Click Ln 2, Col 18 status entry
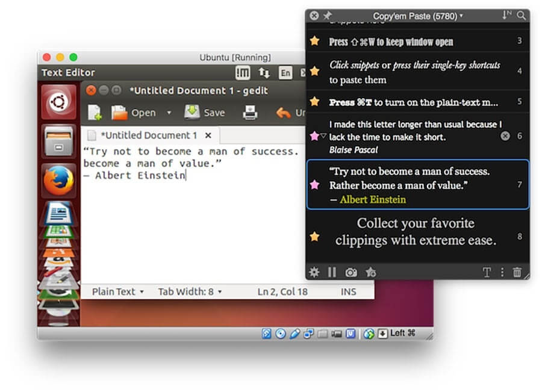 pyautogui.click(x=282, y=292)
